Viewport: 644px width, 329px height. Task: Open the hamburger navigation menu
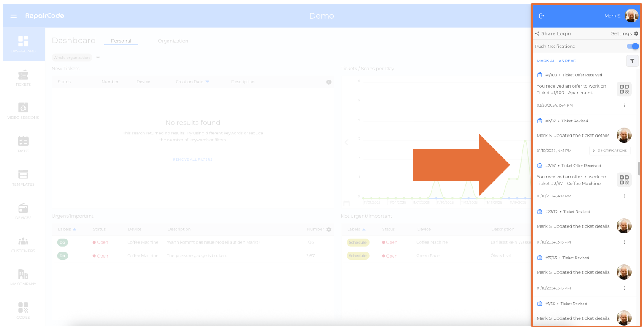click(14, 16)
